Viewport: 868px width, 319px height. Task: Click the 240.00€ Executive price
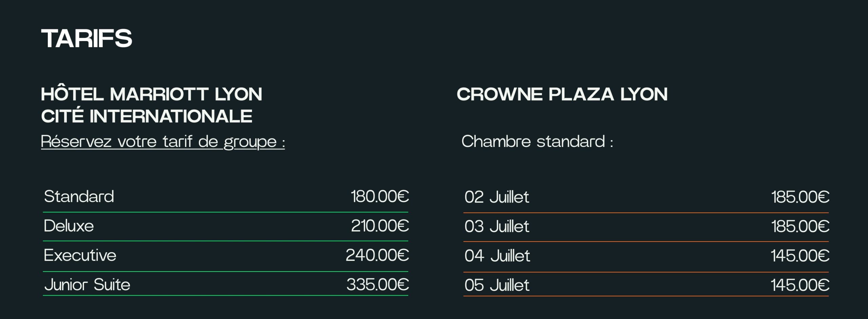tap(377, 255)
